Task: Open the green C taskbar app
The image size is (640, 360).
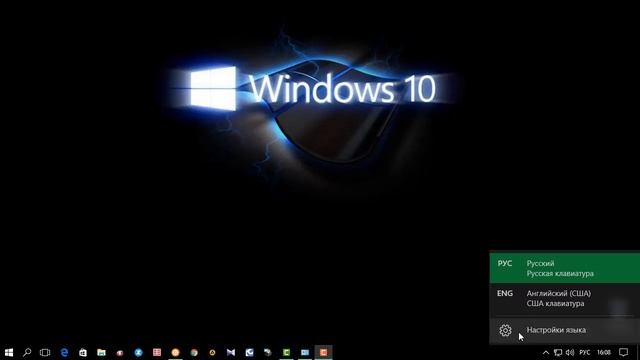Action: [x=287, y=352]
